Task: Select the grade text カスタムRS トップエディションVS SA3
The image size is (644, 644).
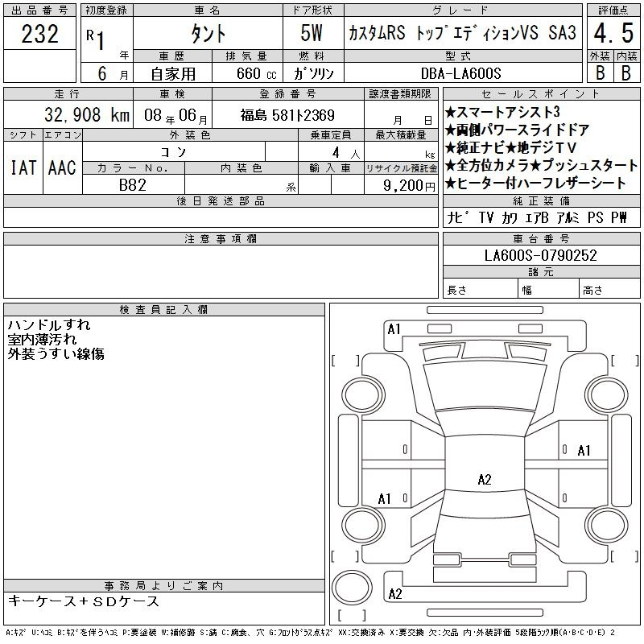Action: click(462, 33)
